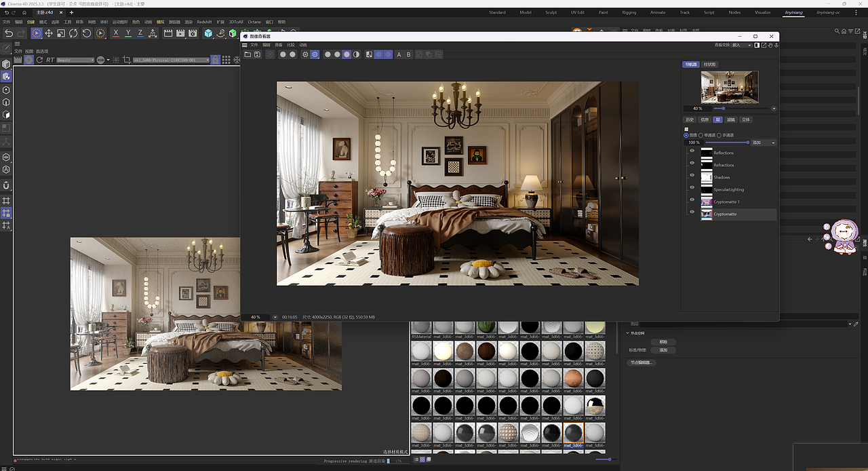868x471 pixels.
Task: Switch to the Visualize layout
Action: click(x=762, y=12)
